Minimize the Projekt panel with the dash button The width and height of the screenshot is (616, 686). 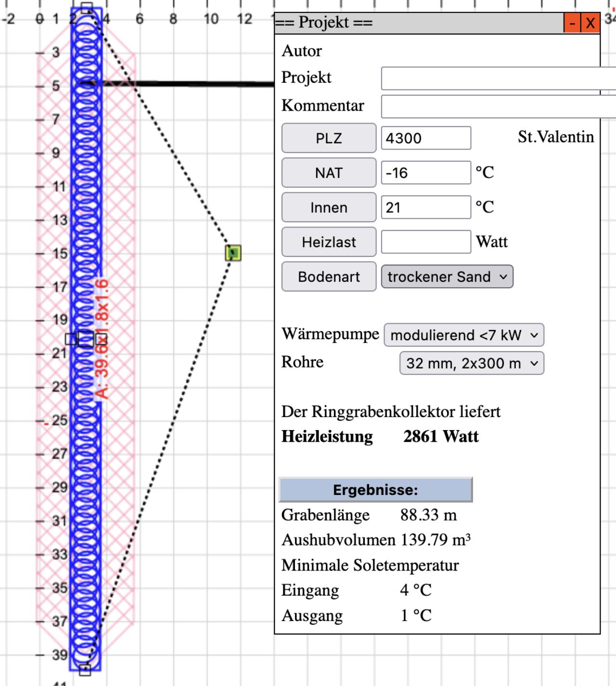click(x=572, y=23)
